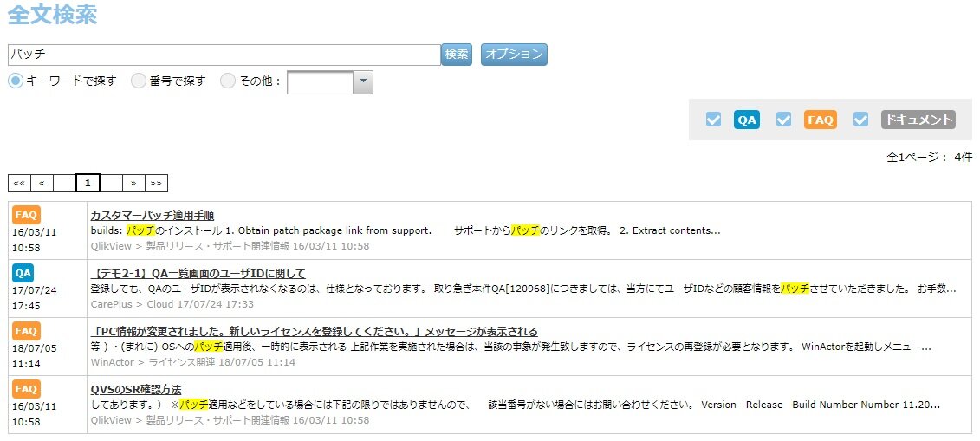Click the QA badge on the デモ2-1 result
The height and width of the screenshot is (441, 980).
23,273
